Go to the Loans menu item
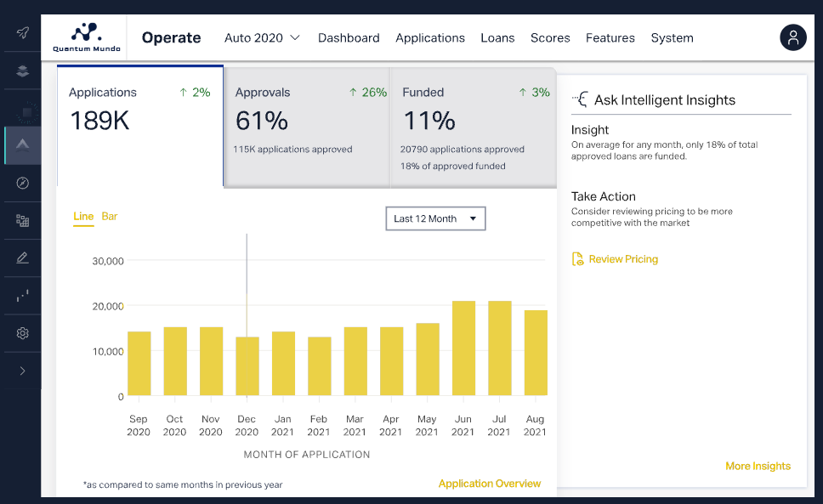This screenshot has width=823, height=504. 497,38
